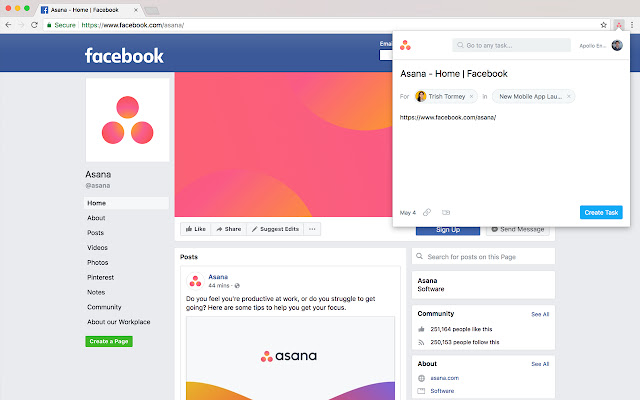Open the Chrome three-dot menu
Viewport: 640px width, 400px height.
click(x=632, y=25)
